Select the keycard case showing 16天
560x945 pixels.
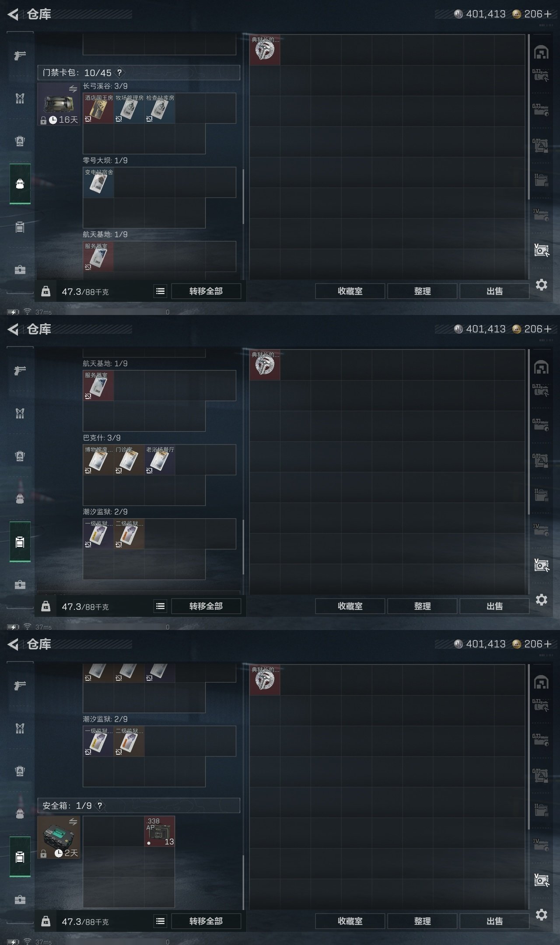pyautogui.click(x=59, y=104)
